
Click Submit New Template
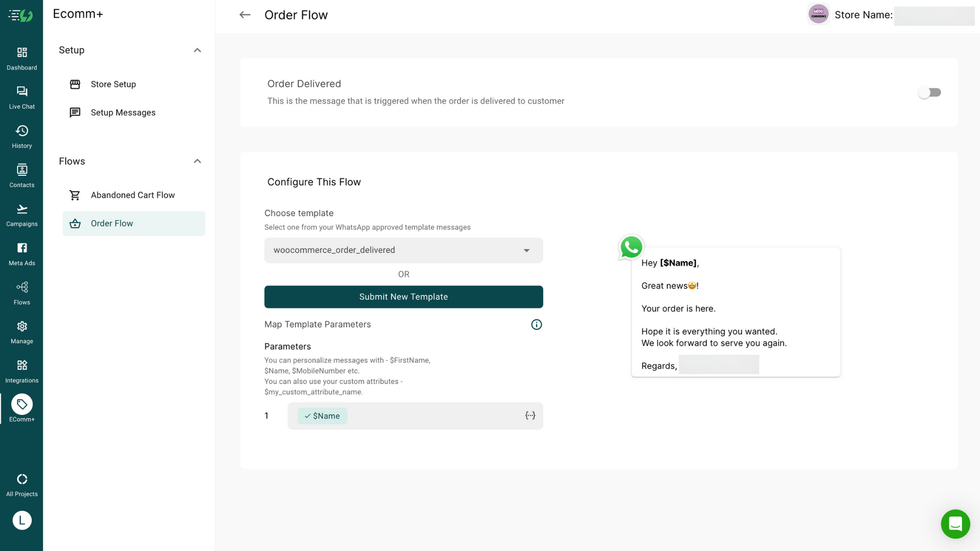click(x=403, y=296)
